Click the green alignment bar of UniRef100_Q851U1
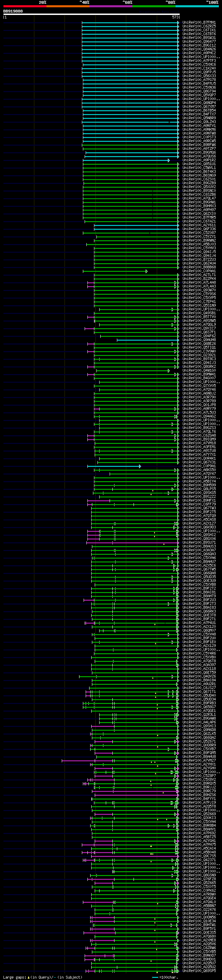The width and height of the screenshot is (222, 980). pos(131,164)
